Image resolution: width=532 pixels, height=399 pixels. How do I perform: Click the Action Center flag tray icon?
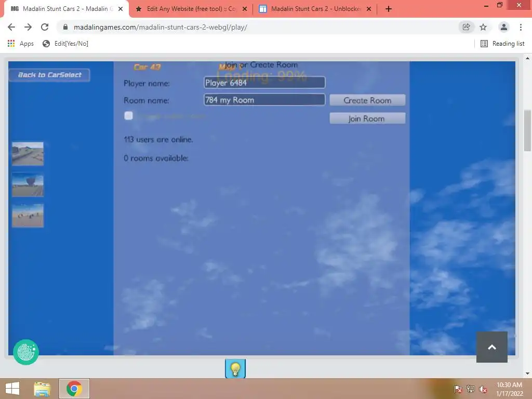pyautogui.click(x=458, y=389)
